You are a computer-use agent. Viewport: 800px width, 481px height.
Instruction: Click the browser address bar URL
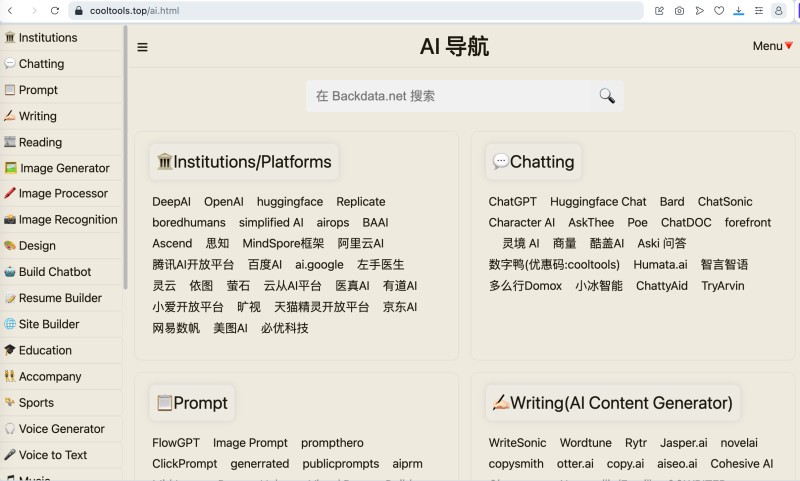click(135, 10)
